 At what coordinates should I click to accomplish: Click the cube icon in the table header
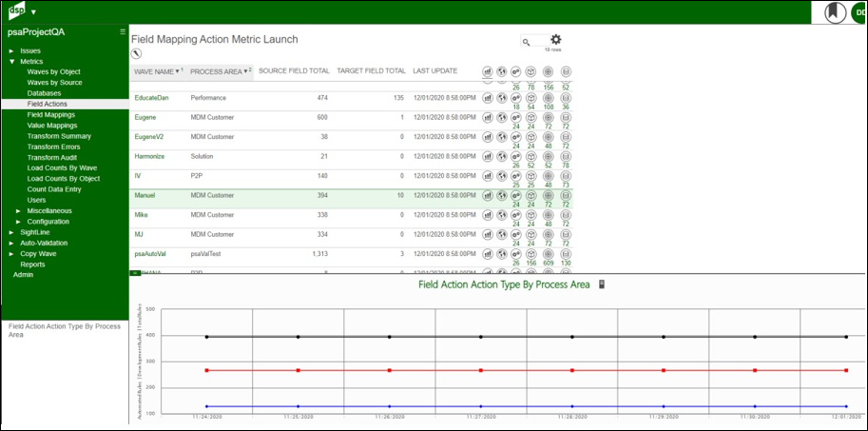530,71
